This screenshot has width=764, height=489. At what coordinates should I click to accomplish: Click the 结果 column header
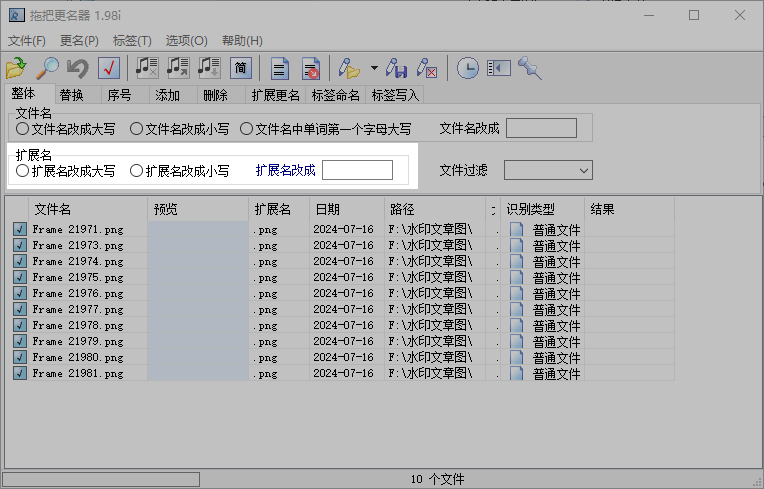tap(630, 209)
